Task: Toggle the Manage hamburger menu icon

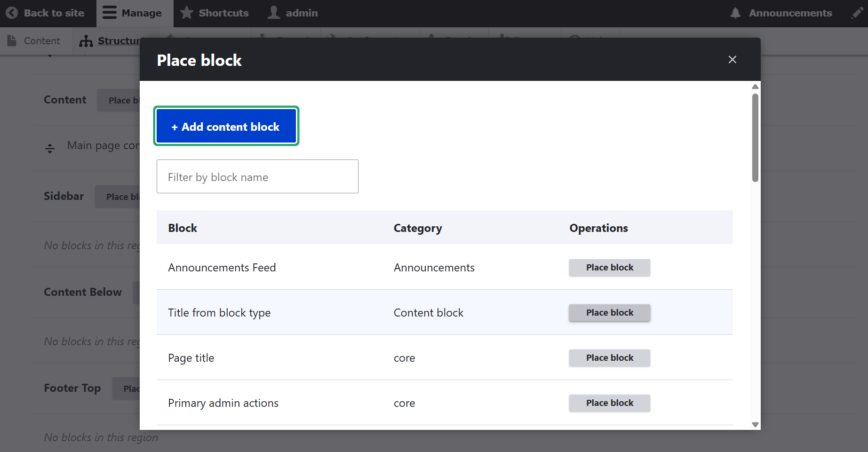Action: pyautogui.click(x=110, y=13)
